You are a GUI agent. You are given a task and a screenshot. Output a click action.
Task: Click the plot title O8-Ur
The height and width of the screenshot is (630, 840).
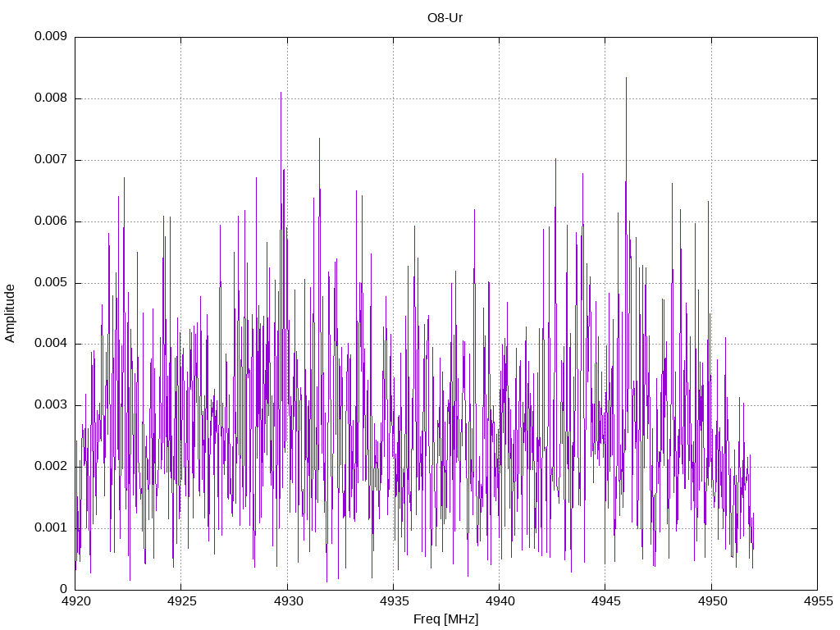[445, 18]
